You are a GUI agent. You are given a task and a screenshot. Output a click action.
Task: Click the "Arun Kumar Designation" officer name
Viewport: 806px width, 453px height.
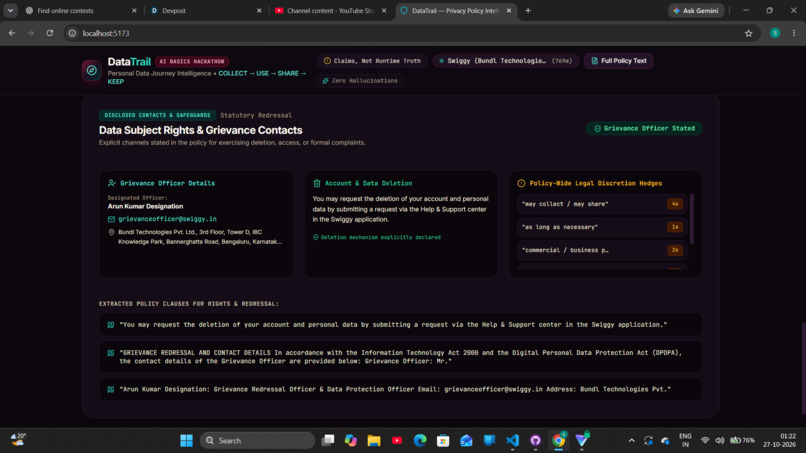pos(145,206)
